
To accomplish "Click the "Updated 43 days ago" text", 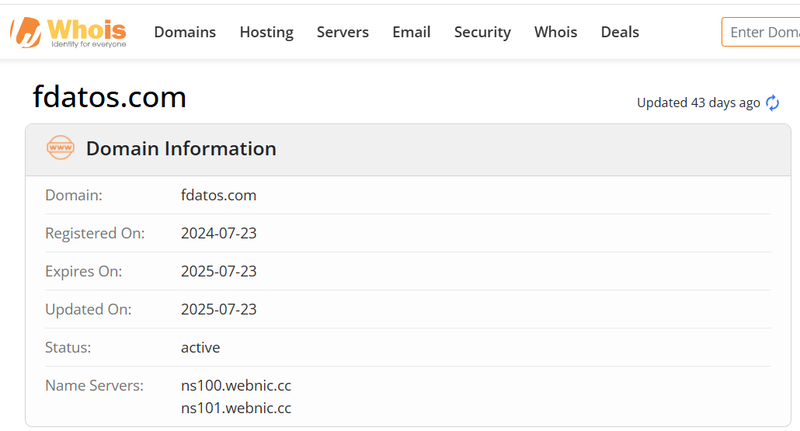I will [x=698, y=103].
